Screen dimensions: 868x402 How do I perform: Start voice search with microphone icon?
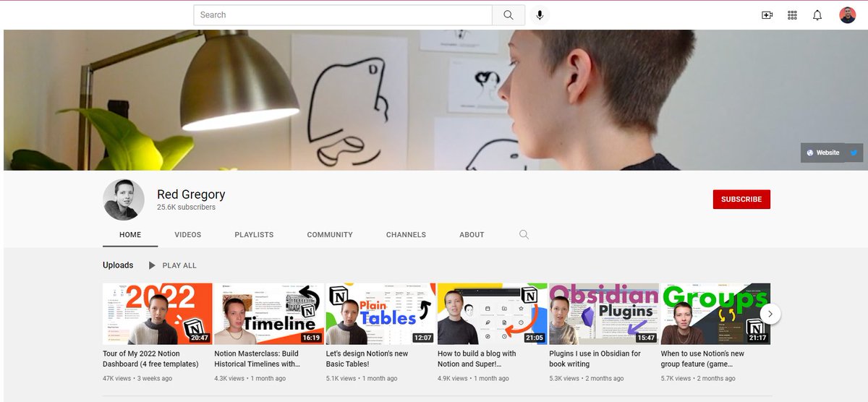(x=539, y=15)
